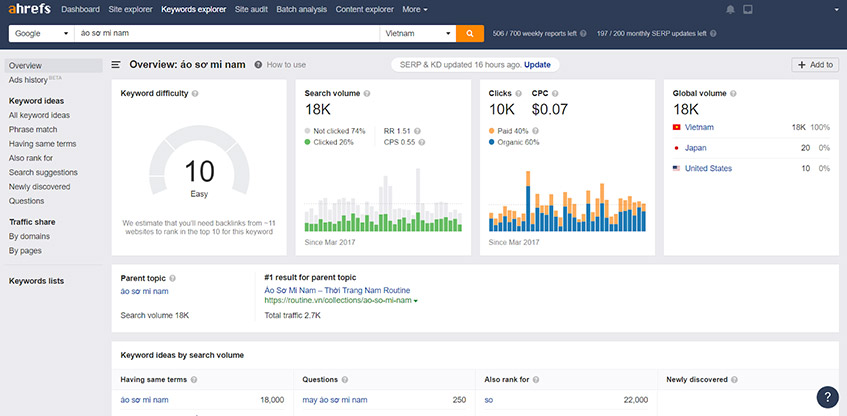Image resolution: width=847 pixels, height=416 pixels.
Task: Open Search suggestions in sidebar
Action: (43, 172)
